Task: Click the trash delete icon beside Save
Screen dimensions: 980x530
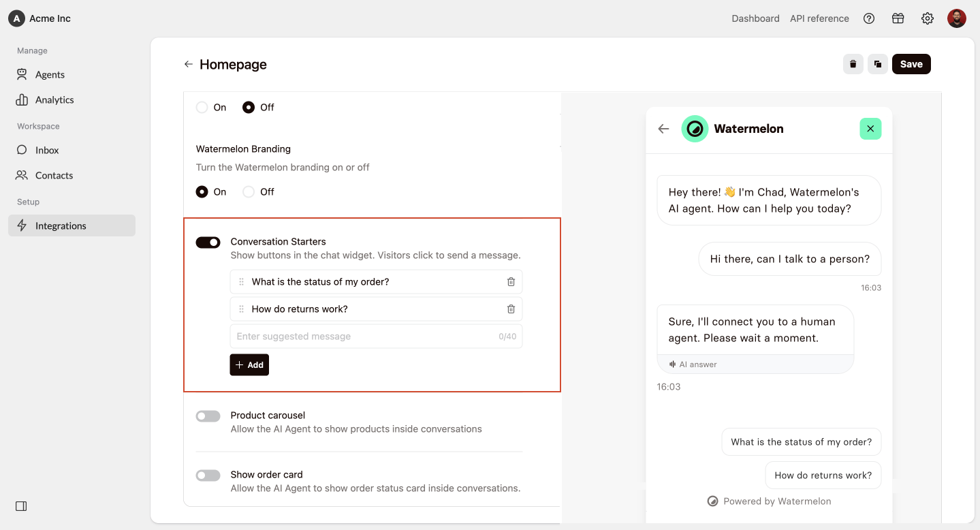Action: [x=853, y=64]
